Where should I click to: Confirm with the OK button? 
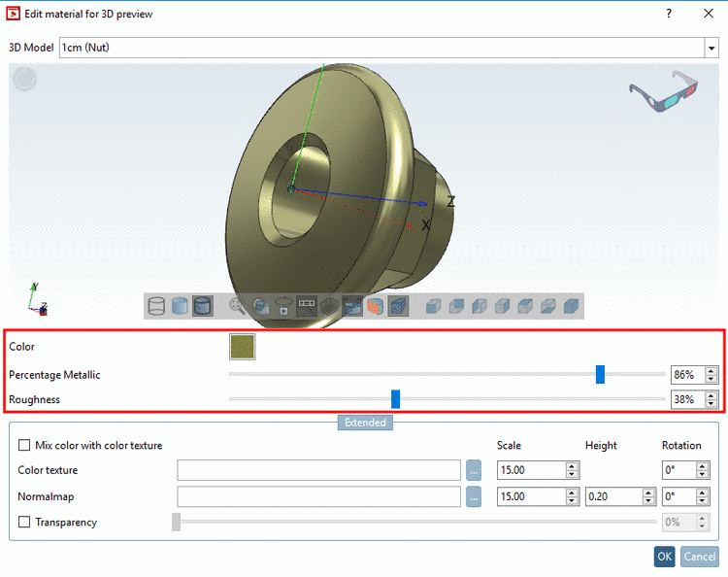tap(664, 557)
